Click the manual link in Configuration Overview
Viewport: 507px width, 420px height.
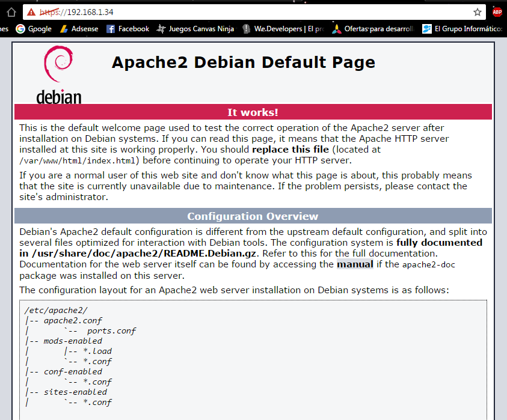coord(355,264)
